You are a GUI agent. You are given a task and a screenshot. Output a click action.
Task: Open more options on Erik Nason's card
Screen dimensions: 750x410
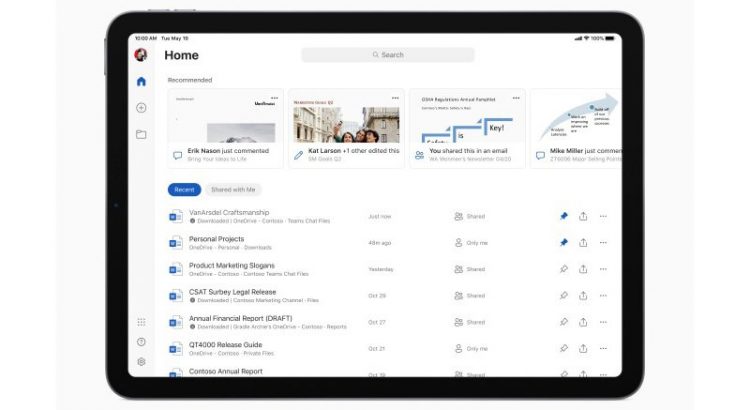click(x=274, y=98)
